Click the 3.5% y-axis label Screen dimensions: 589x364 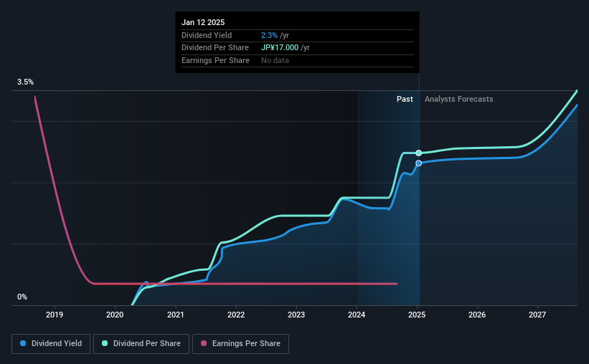click(x=25, y=82)
